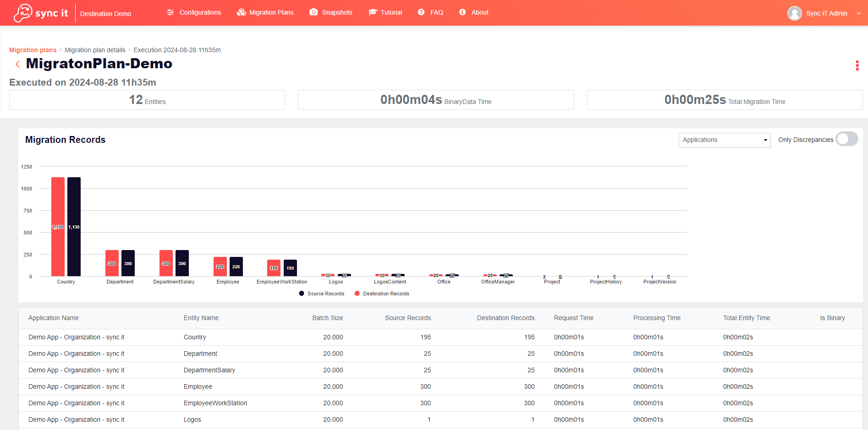Click the FAQ question mark icon
The height and width of the screenshot is (430, 868).
click(x=421, y=12)
